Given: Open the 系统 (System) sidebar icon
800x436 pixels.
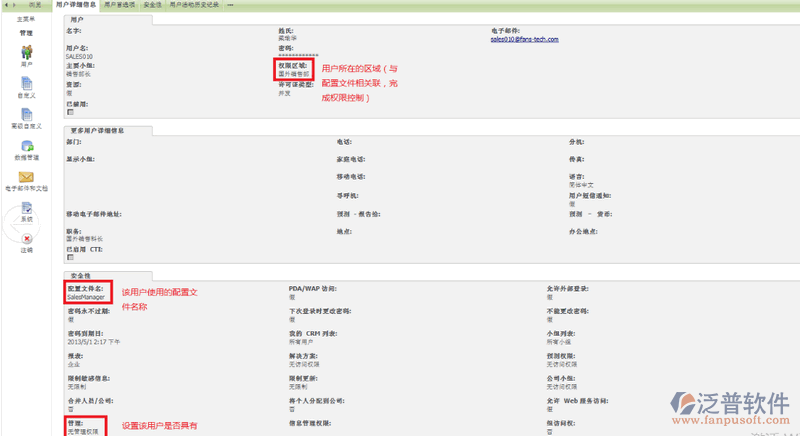Looking at the screenshot, I should (26, 209).
